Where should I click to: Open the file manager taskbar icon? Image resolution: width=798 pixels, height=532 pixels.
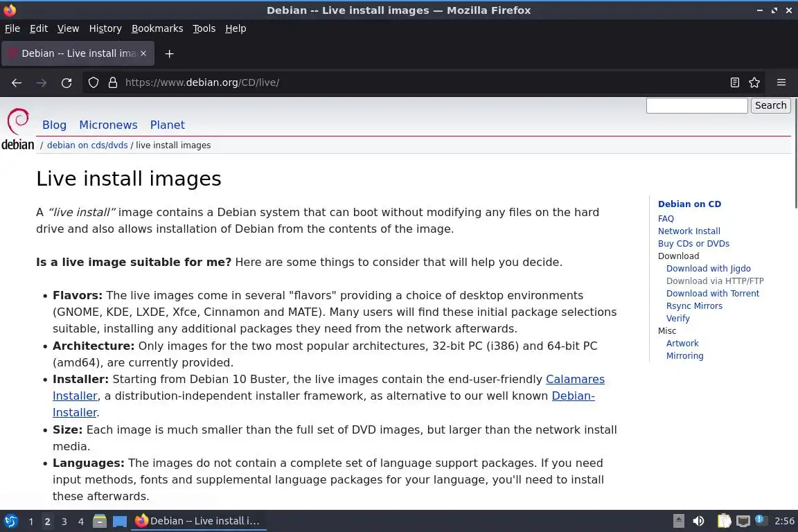click(x=100, y=521)
